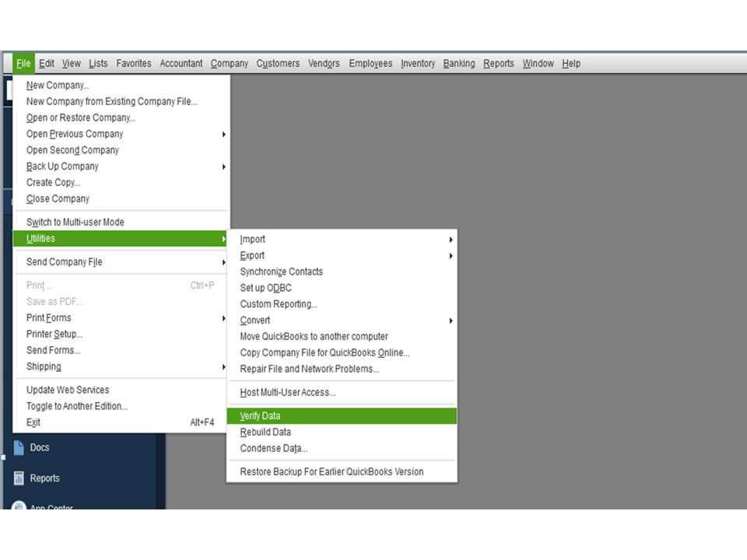Click Verify Data
This screenshot has height=560, width=747.
342,415
